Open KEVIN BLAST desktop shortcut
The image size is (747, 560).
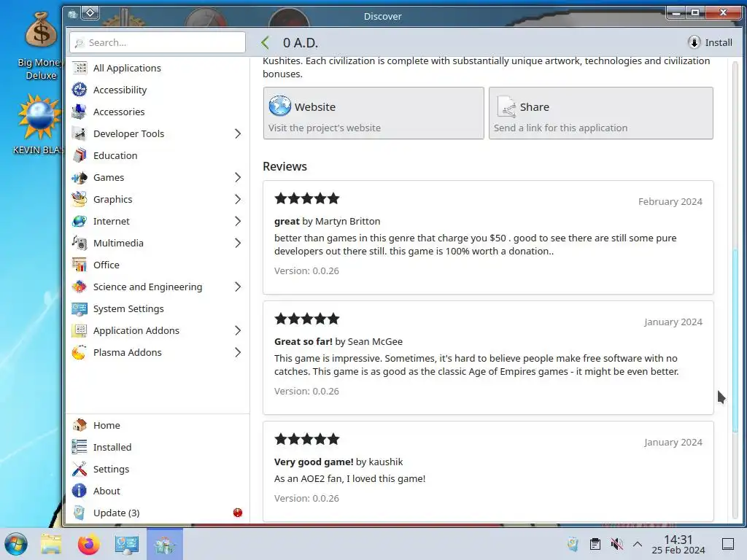coord(39,125)
